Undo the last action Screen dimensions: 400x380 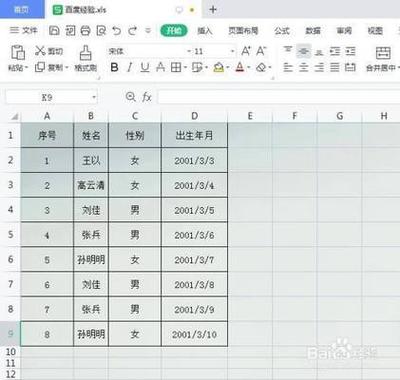117,31
